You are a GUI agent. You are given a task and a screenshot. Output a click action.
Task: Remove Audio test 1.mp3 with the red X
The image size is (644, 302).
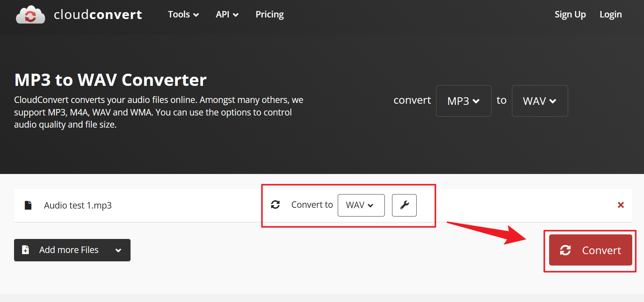coord(621,205)
